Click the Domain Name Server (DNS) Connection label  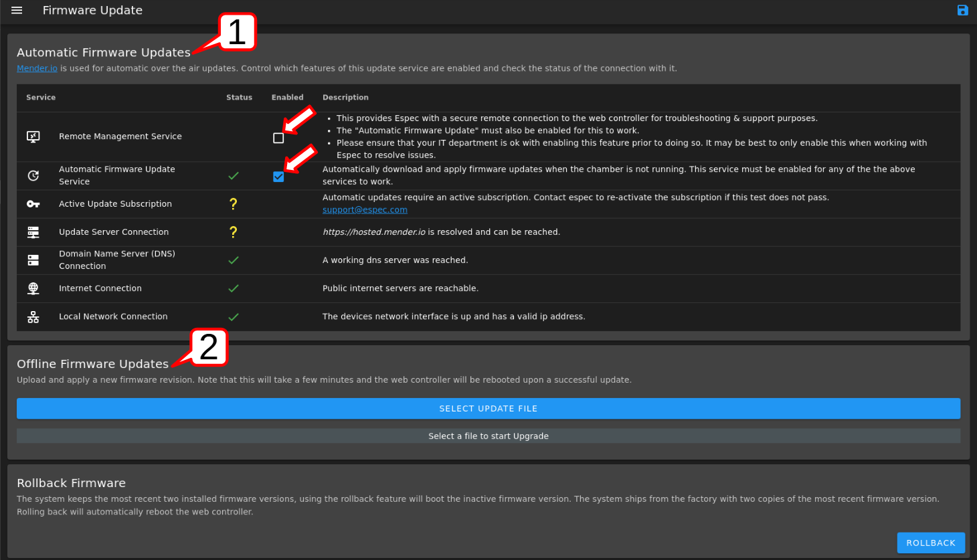(x=117, y=260)
